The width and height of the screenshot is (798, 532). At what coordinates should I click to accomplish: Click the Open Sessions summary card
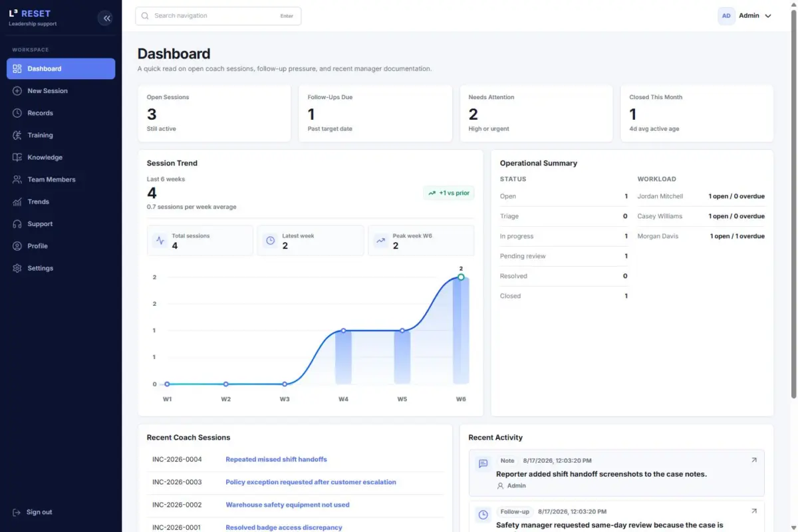[214, 113]
